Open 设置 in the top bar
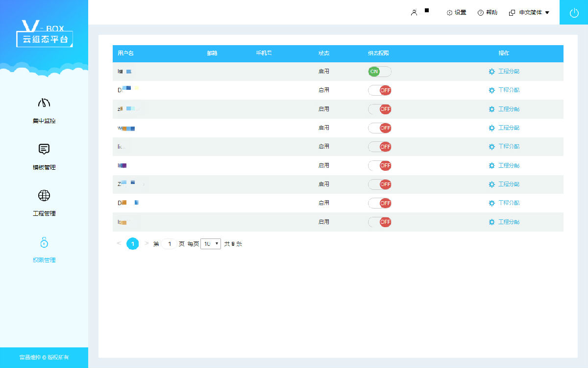588x368 pixels. click(x=456, y=13)
